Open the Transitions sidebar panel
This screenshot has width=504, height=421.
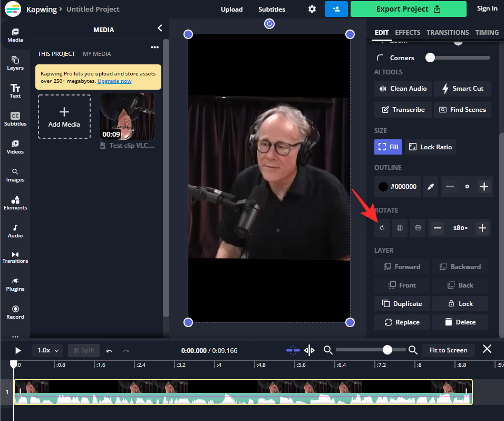[15, 257]
